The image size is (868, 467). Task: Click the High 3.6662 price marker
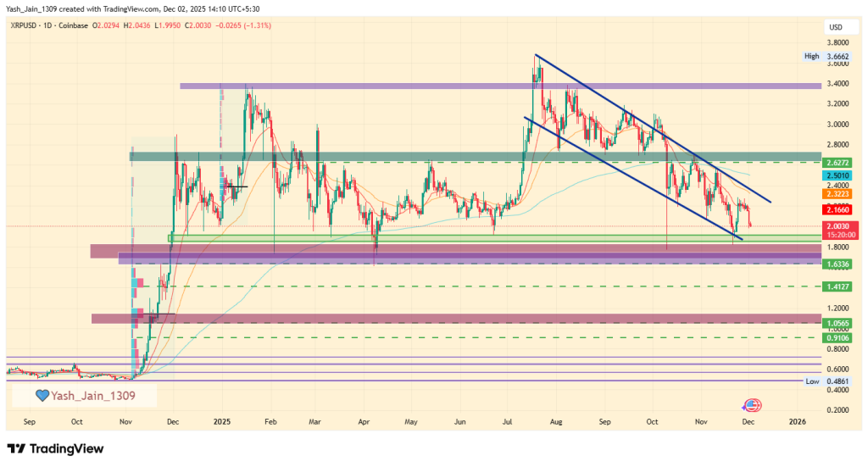(824, 56)
